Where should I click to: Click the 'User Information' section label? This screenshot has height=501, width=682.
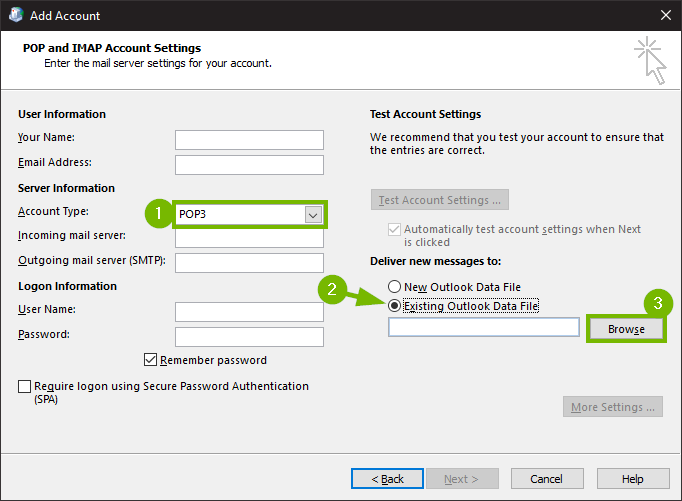(62, 114)
